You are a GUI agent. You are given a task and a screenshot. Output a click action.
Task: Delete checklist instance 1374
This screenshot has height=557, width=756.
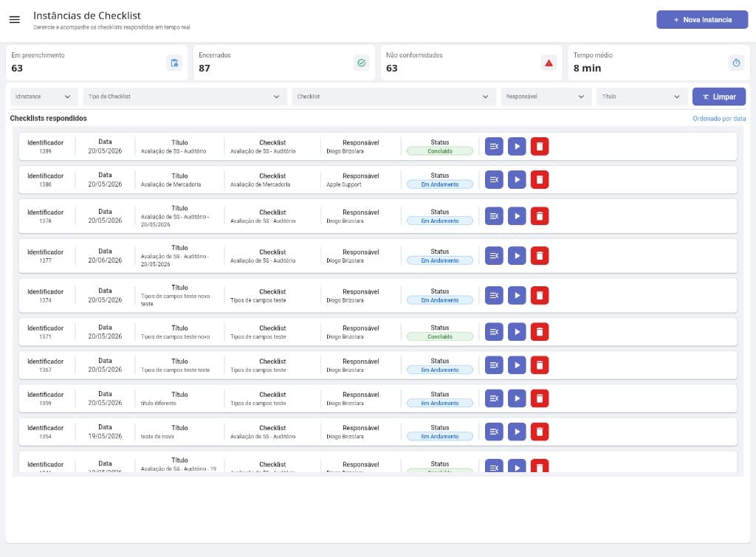click(540, 295)
